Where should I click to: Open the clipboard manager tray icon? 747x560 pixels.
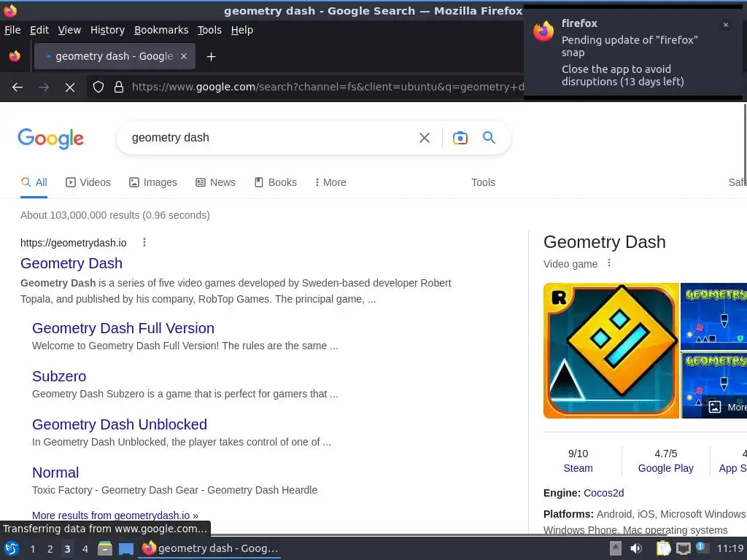663,548
